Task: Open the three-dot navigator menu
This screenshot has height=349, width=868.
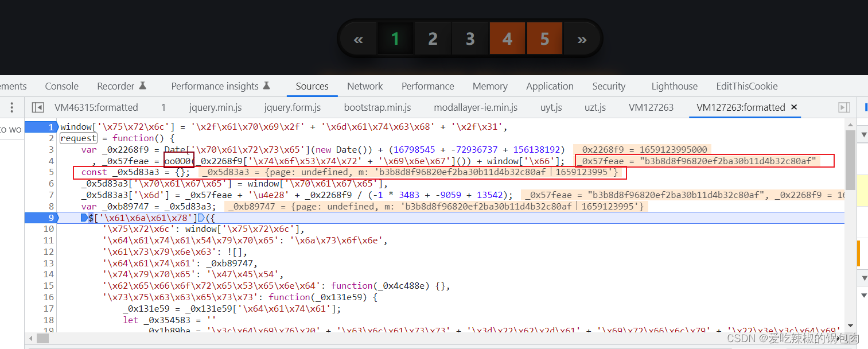Action: 11,107
